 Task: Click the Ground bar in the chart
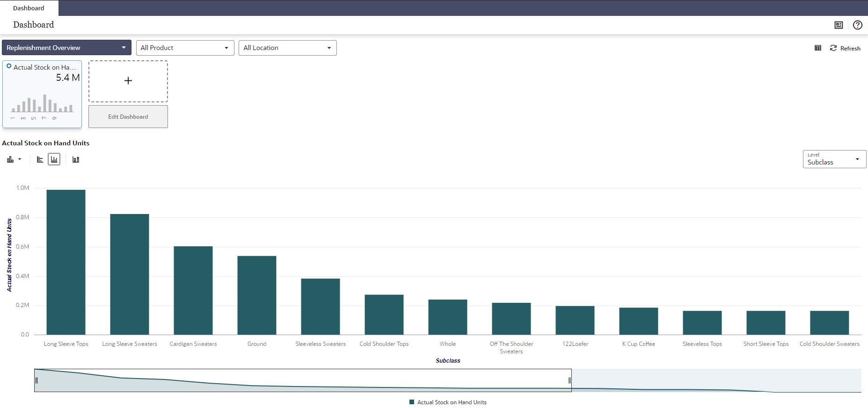point(257,295)
